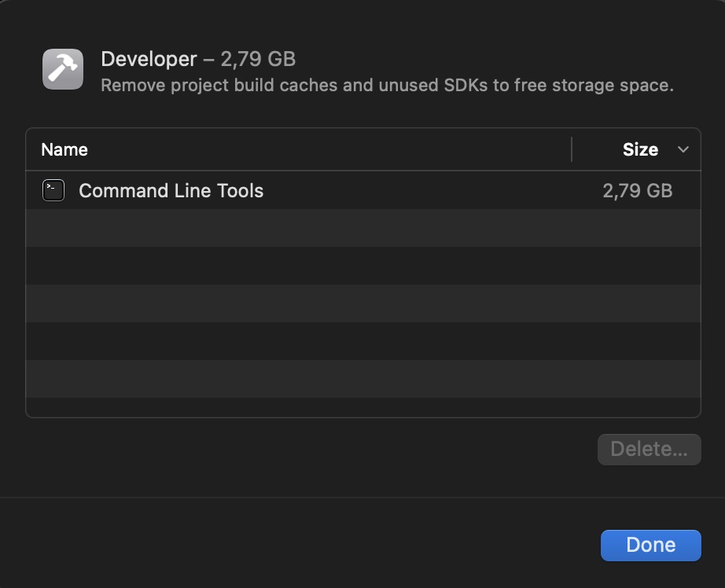Click the Command Line Tools terminal icon

(53, 190)
